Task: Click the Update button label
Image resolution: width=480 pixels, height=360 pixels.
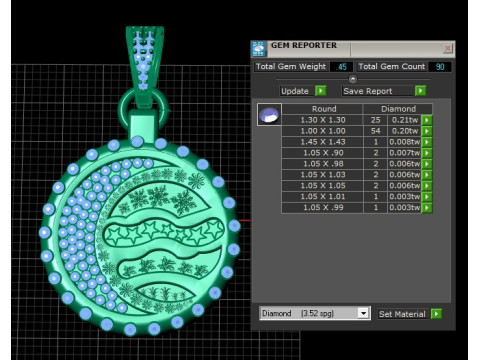Action: pos(295,91)
